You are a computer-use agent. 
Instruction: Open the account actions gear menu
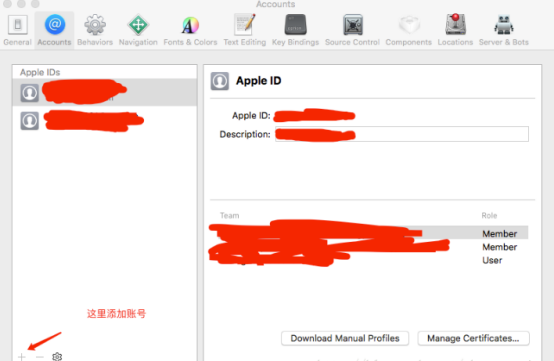57,357
